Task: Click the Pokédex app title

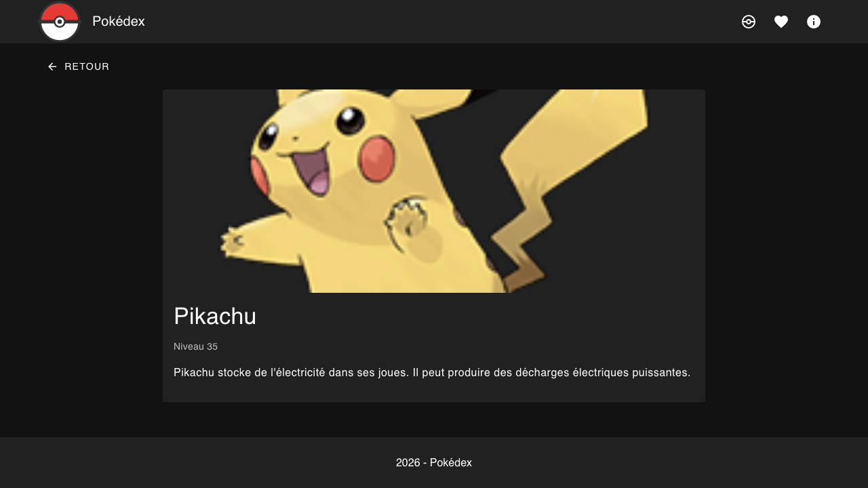Action: pos(119,22)
